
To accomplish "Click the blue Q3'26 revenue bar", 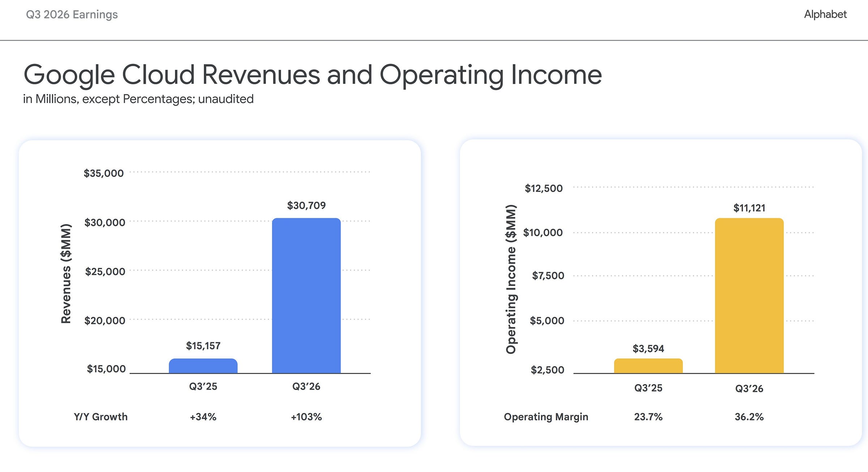I will coord(306,296).
